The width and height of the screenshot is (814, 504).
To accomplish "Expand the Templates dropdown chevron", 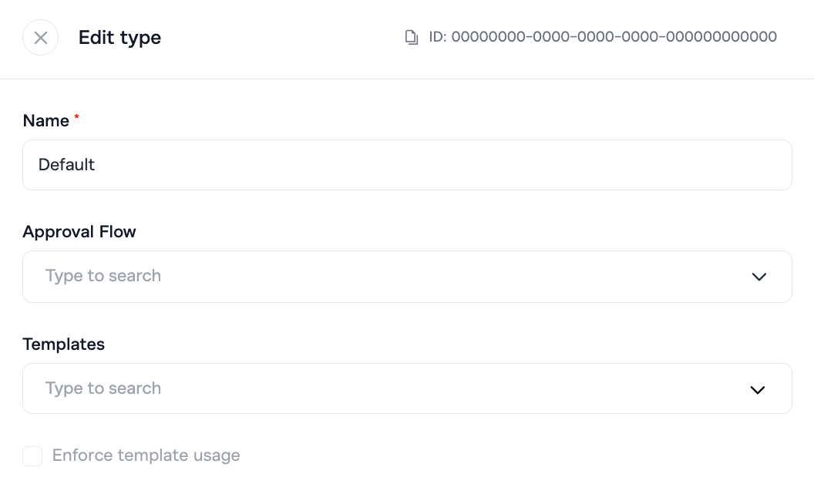I will coord(758,389).
